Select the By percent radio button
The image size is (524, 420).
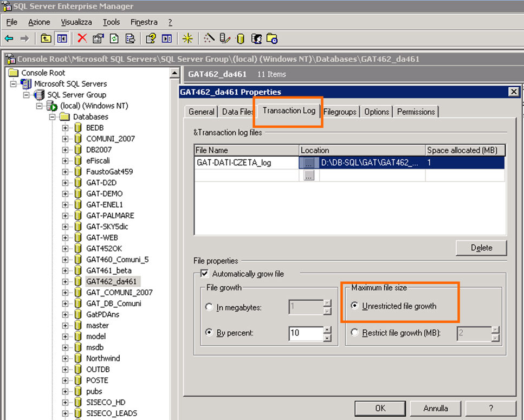209,332
